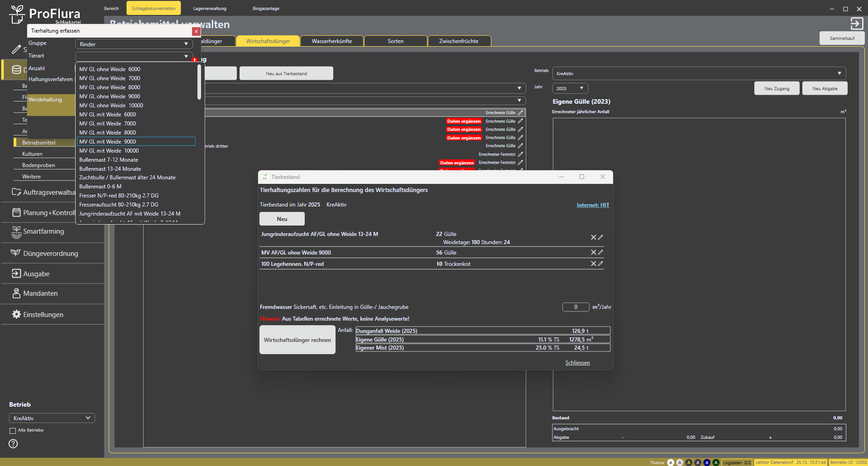Open Einstellungen gear in sidebar
The image size is (868, 466).
[x=16, y=314]
